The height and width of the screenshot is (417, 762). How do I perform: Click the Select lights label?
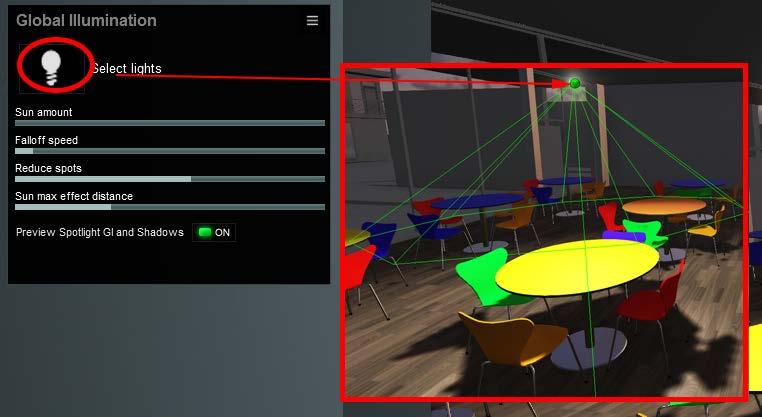[127, 69]
